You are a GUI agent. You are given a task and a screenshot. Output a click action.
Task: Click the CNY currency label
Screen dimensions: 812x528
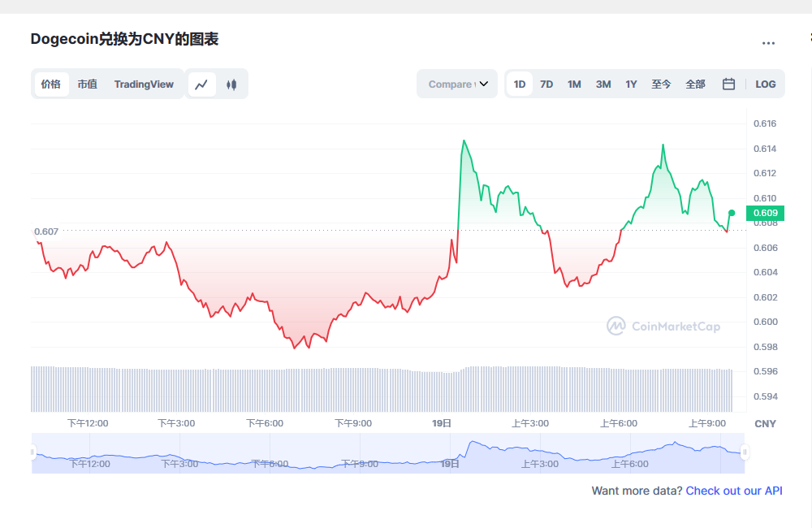click(x=765, y=424)
